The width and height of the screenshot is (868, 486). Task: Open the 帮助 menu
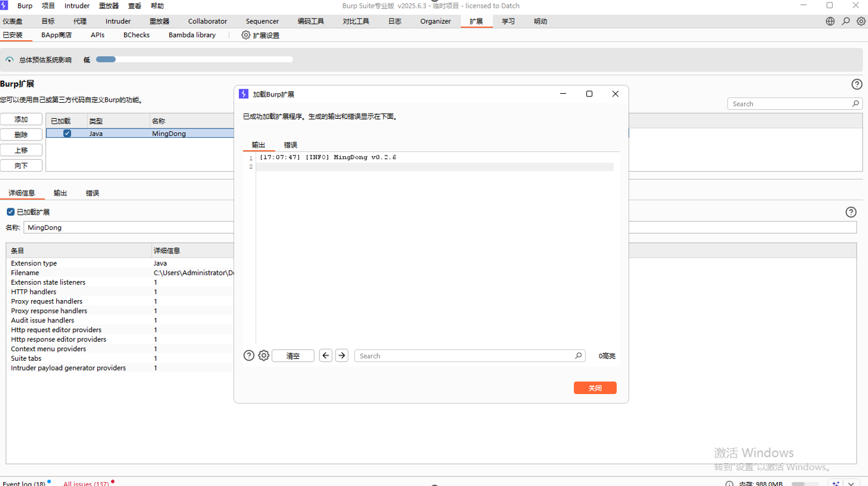[x=157, y=6]
